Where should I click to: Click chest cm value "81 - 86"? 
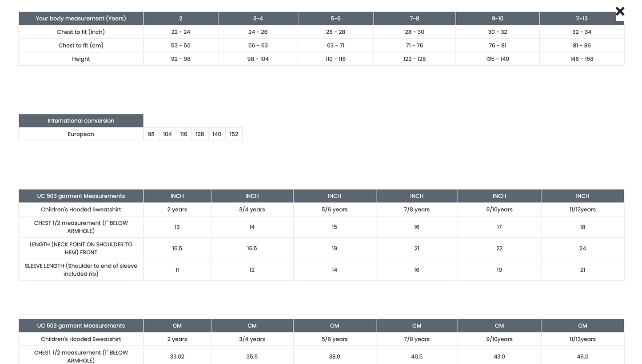point(582,45)
